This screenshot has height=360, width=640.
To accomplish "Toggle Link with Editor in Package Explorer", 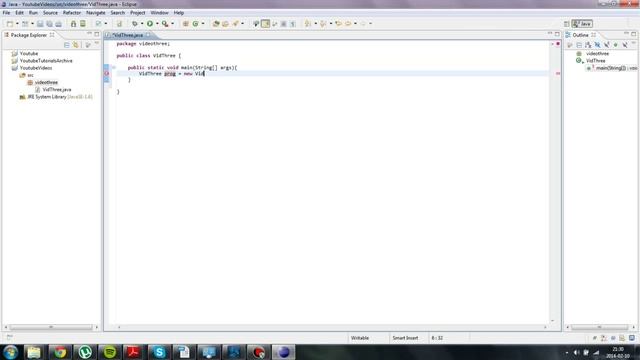I will point(76,44).
